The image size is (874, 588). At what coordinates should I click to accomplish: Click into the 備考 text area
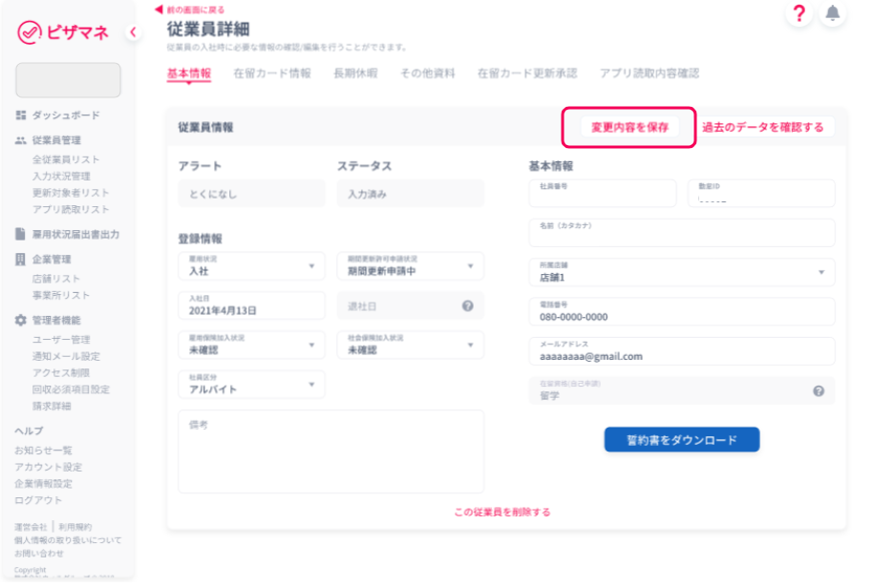point(330,451)
